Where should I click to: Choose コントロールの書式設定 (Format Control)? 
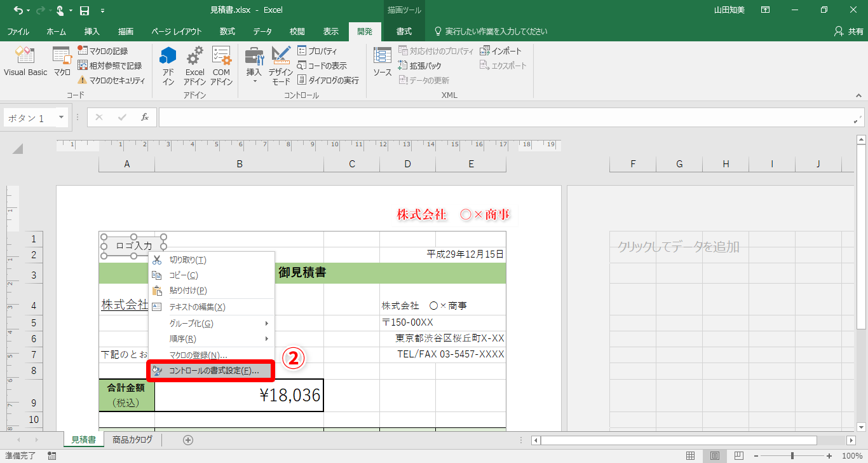coord(211,371)
